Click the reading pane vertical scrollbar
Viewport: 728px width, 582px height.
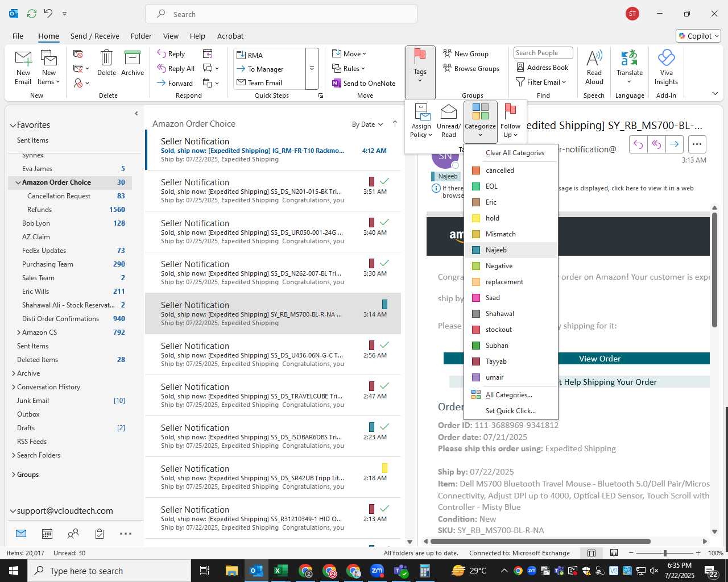pos(714,270)
